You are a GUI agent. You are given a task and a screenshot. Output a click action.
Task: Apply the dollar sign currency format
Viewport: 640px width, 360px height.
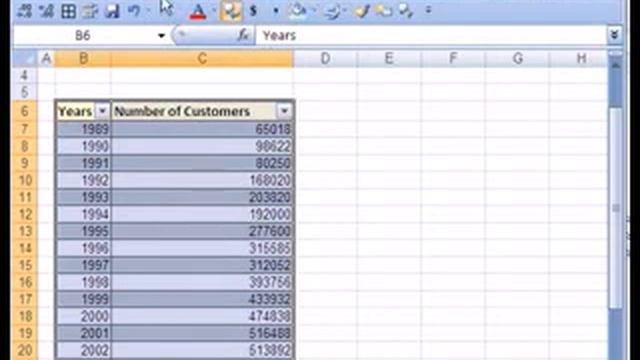pyautogui.click(x=253, y=11)
